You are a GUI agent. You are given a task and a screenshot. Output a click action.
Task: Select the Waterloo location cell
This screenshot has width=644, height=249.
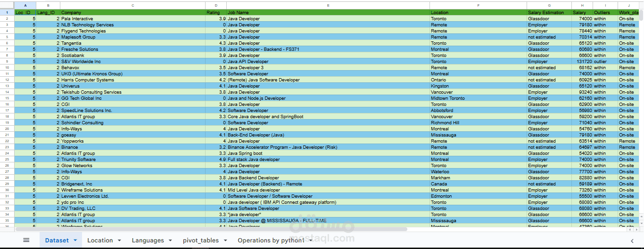tap(479, 171)
